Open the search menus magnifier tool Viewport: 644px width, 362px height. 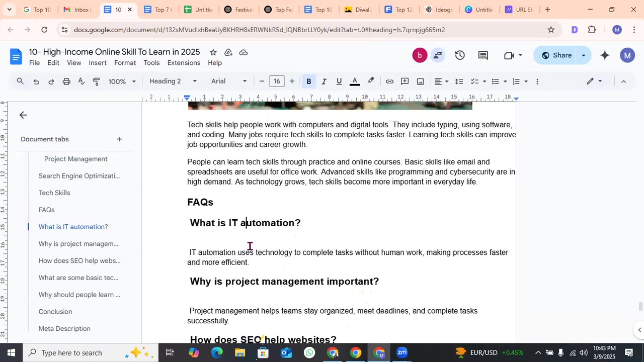click(x=20, y=81)
